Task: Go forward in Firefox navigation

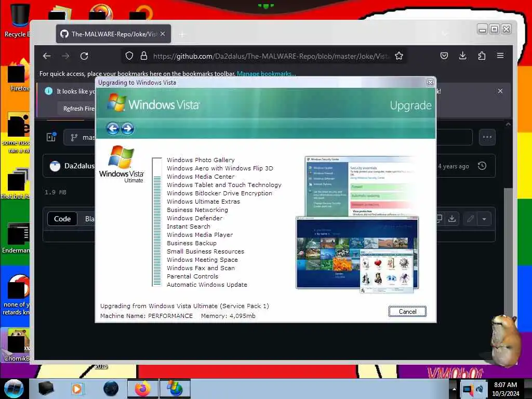Action: 66,56
